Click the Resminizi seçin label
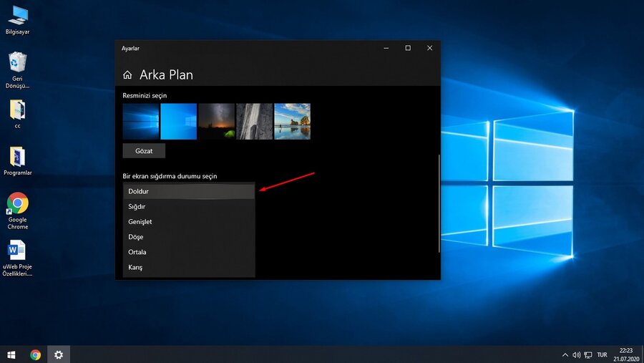 145,95
